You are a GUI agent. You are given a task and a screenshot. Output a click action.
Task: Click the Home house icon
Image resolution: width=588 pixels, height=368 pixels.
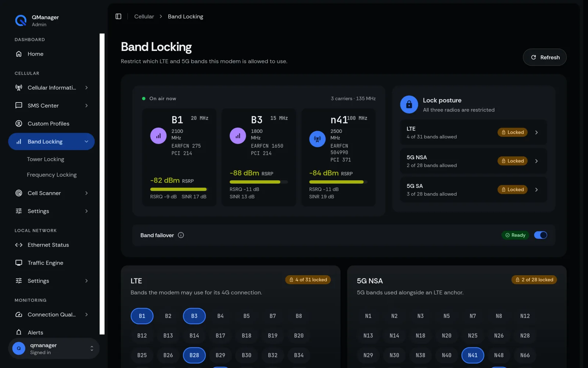(19, 54)
